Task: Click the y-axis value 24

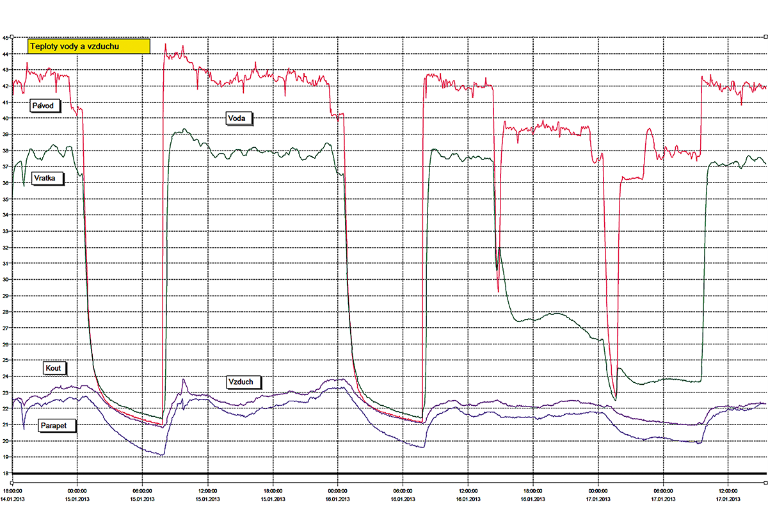Action: click(5, 376)
